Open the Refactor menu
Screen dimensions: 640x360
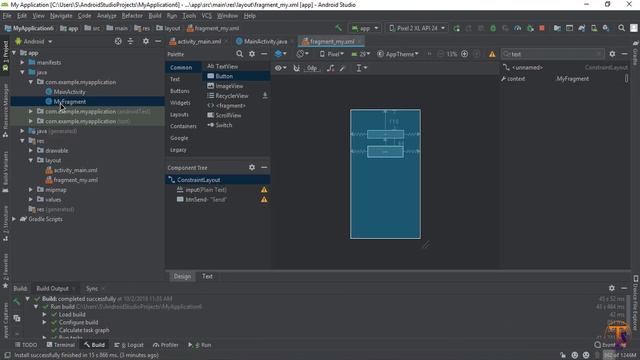pyautogui.click(x=132, y=16)
